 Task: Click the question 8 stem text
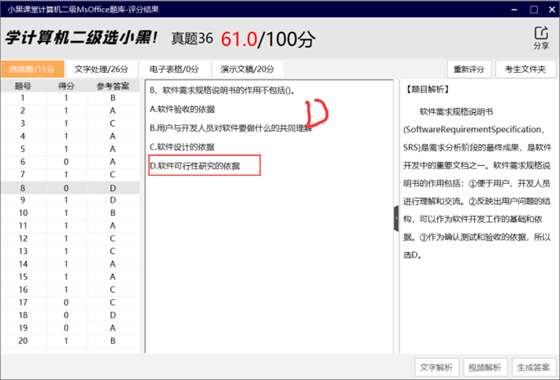click(222, 90)
